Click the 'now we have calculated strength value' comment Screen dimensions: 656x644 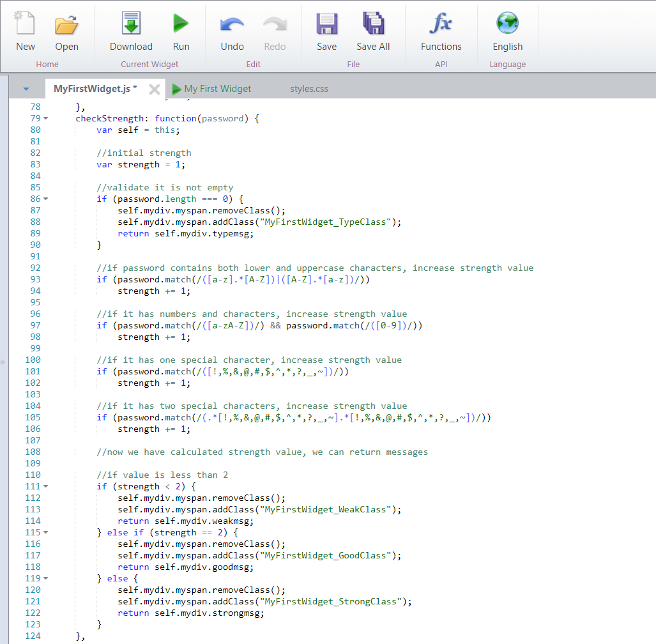click(x=263, y=452)
